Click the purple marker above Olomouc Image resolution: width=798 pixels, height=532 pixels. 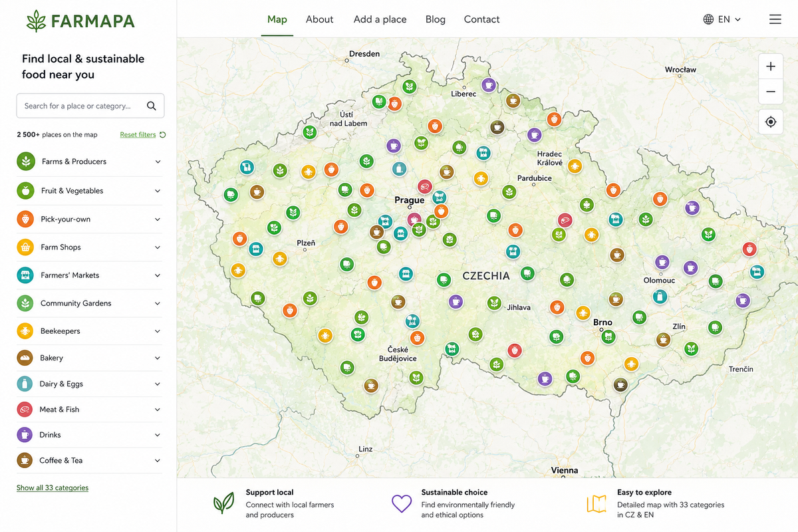662,261
